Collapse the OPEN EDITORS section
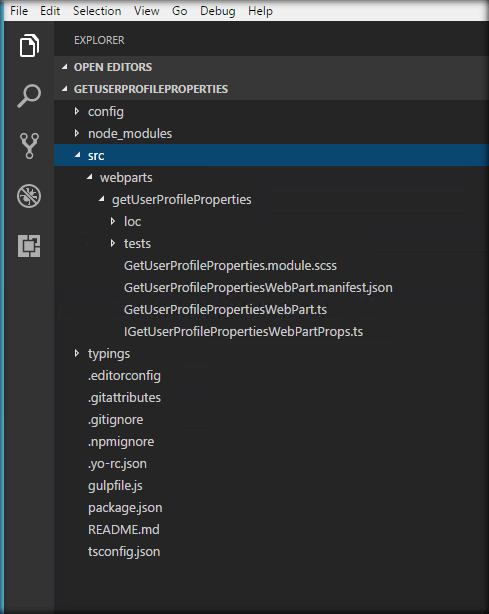This screenshot has height=614, width=489. 65,67
